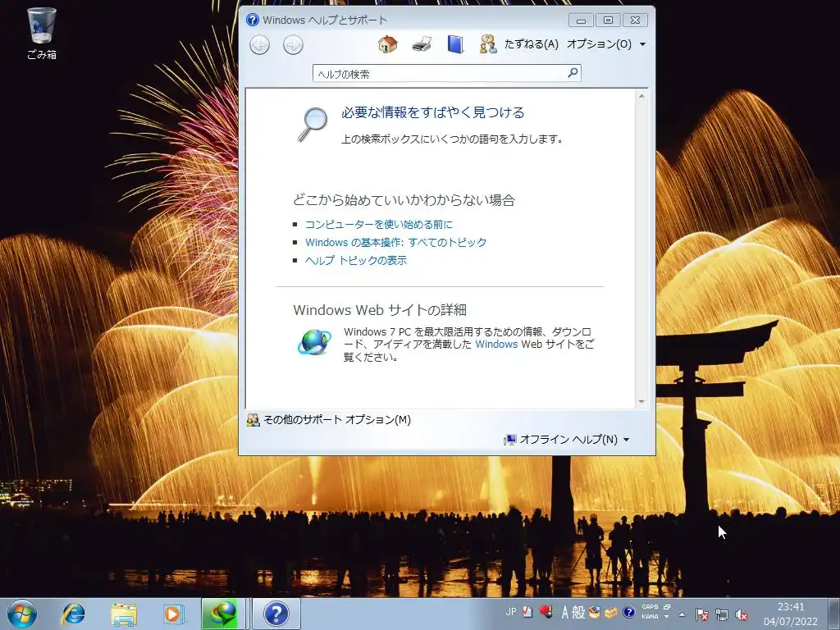Click the scrollbar up arrow in Help pane
This screenshot has height=630, width=840.
coord(641,97)
